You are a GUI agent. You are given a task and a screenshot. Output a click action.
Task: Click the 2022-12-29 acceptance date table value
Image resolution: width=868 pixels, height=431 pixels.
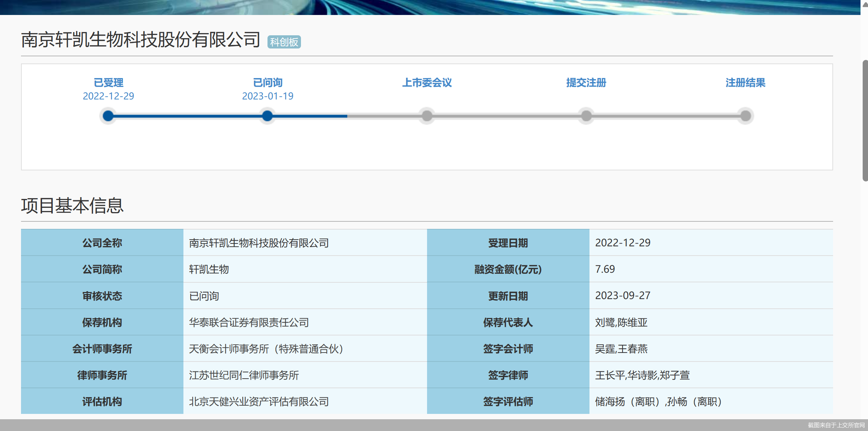(x=623, y=243)
